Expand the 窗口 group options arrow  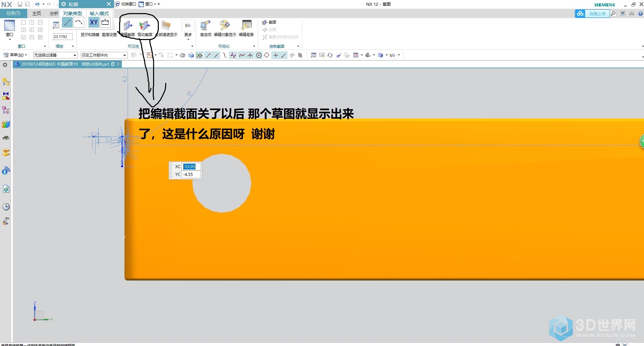45,46
